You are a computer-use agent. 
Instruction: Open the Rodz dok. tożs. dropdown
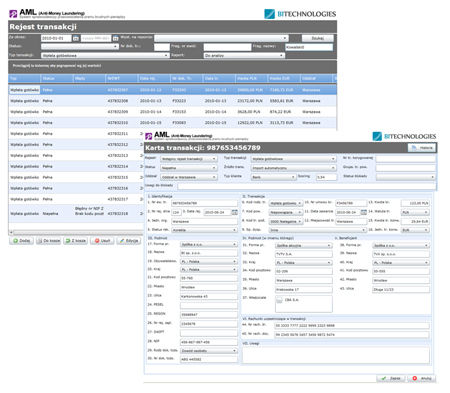tap(209, 351)
